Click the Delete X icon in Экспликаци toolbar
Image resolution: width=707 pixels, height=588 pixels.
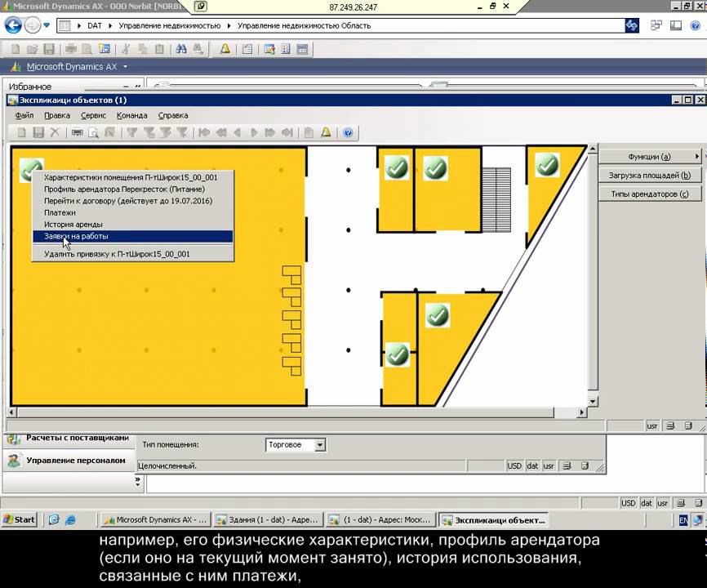tap(55, 132)
